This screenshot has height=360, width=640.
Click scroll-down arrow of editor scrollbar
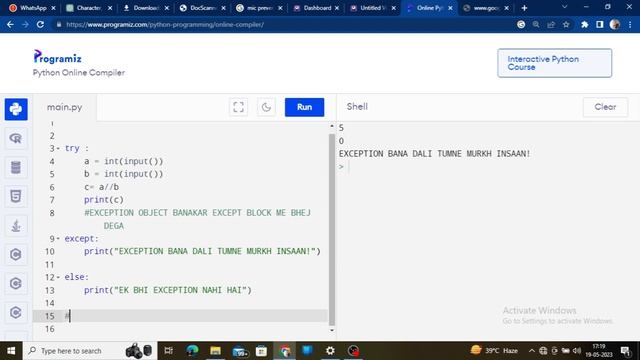(332, 330)
